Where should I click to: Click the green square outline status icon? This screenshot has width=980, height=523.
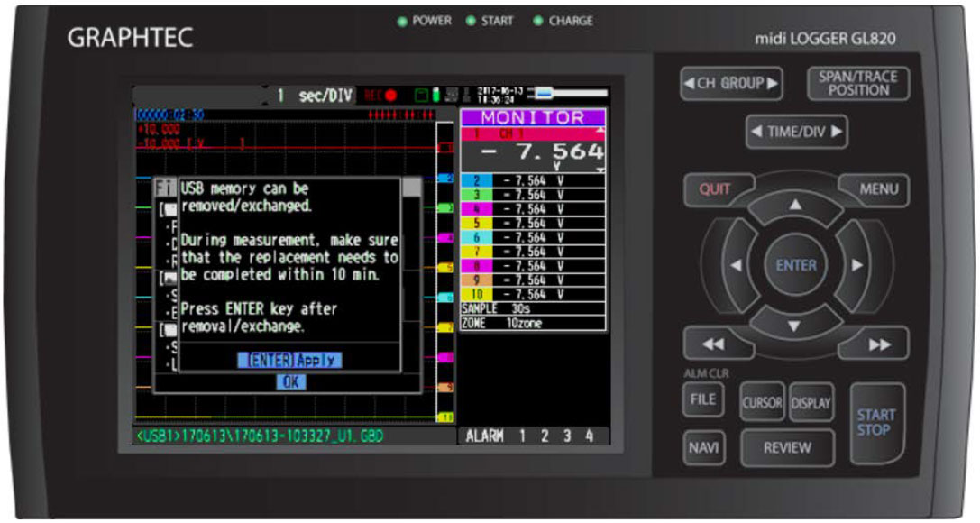[421, 96]
